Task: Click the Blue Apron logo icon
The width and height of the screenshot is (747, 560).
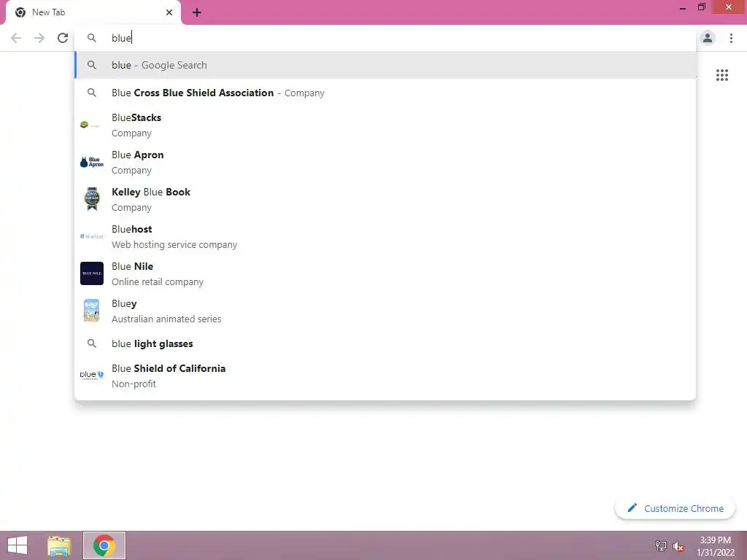Action: click(x=91, y=162)
